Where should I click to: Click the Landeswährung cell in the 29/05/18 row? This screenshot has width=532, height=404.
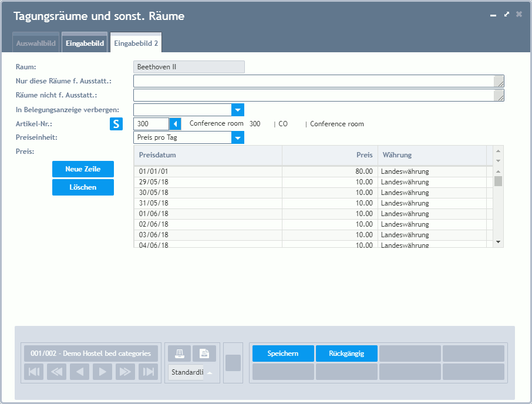[432, 182]
